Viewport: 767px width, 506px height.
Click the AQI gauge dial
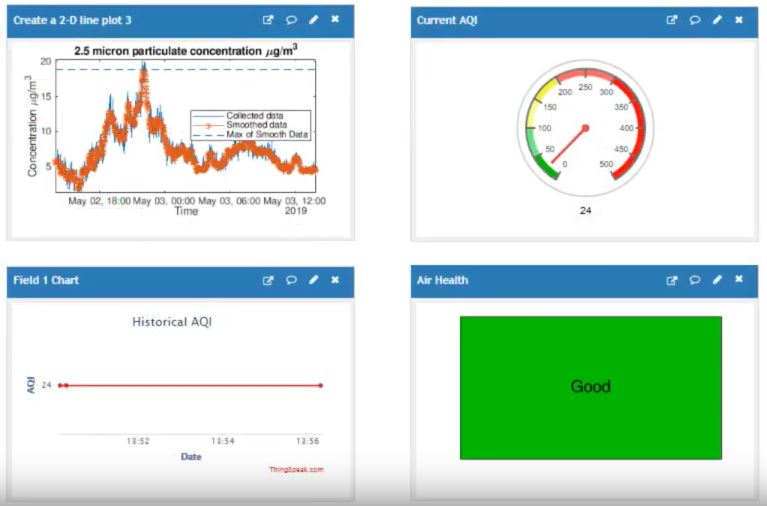coord(585,127)
